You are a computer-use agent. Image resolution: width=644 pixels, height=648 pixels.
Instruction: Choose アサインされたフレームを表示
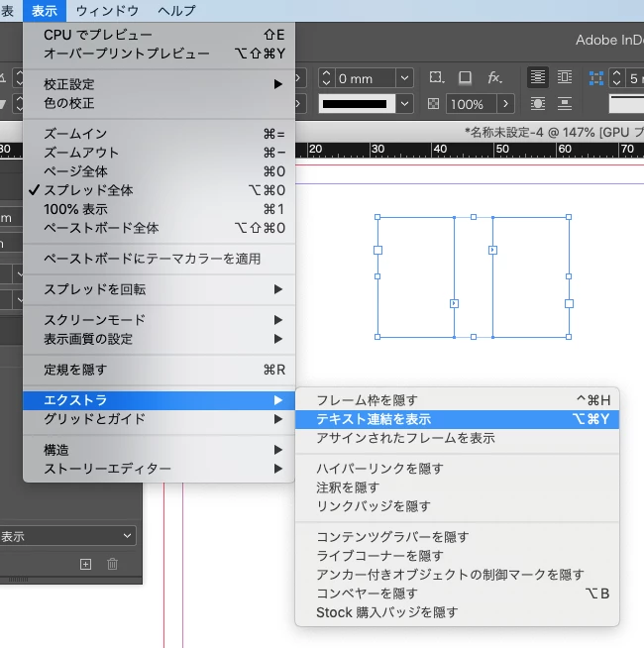tap(457, 438)
